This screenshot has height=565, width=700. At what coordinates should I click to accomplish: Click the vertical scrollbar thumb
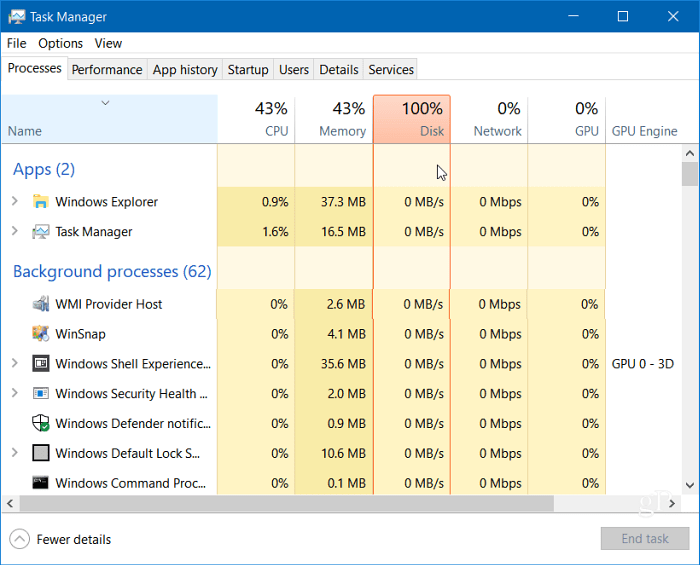689,174
